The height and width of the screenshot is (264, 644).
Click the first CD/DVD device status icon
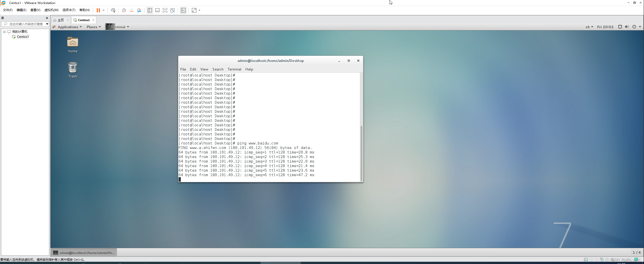[x=591, y=259]
